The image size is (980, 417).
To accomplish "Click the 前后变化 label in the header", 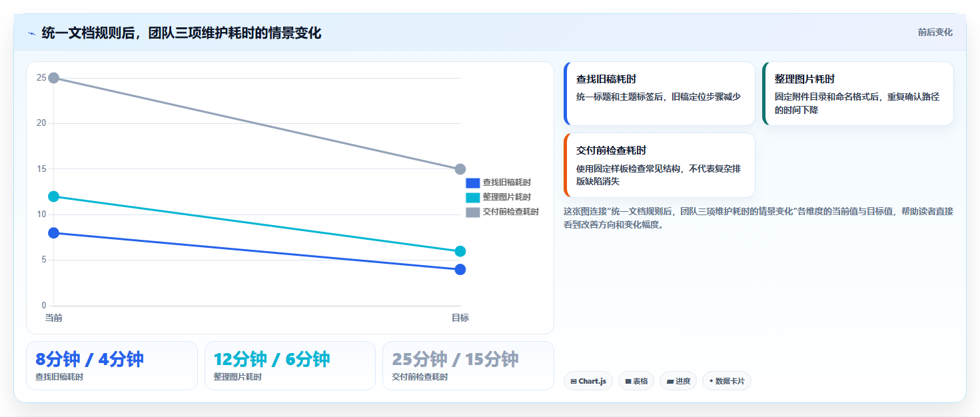I will click(935, 32).
